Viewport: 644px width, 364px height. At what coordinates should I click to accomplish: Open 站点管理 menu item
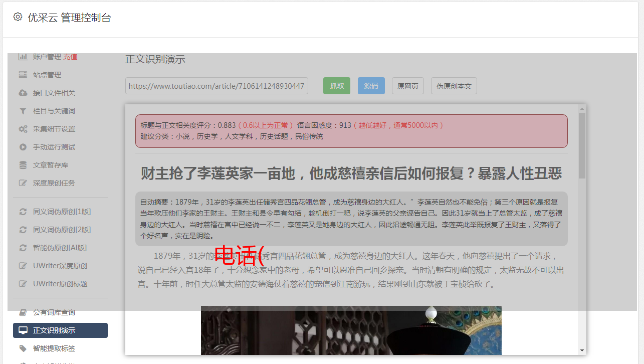pyautogui.click(x=47, y=75)
